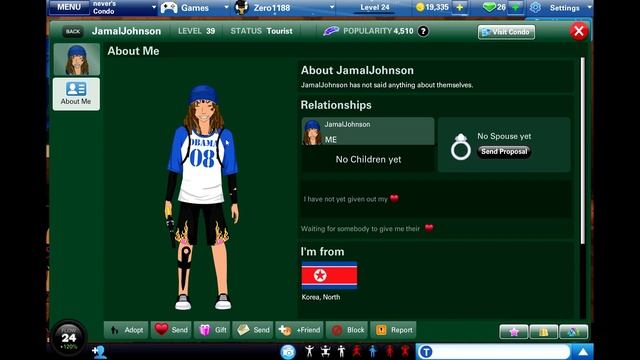
Task: Add gems with green plus button
Action: click(x=516, y=7)
